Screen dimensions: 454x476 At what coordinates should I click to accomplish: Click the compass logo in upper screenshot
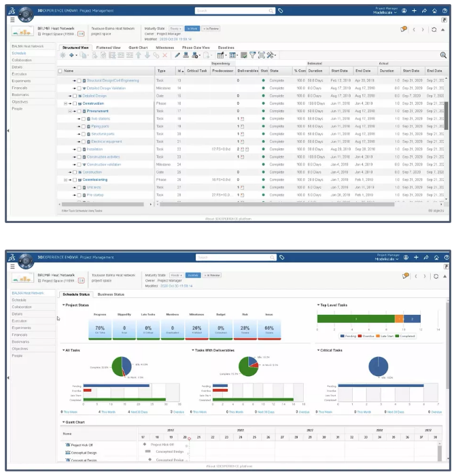(26, 14)
